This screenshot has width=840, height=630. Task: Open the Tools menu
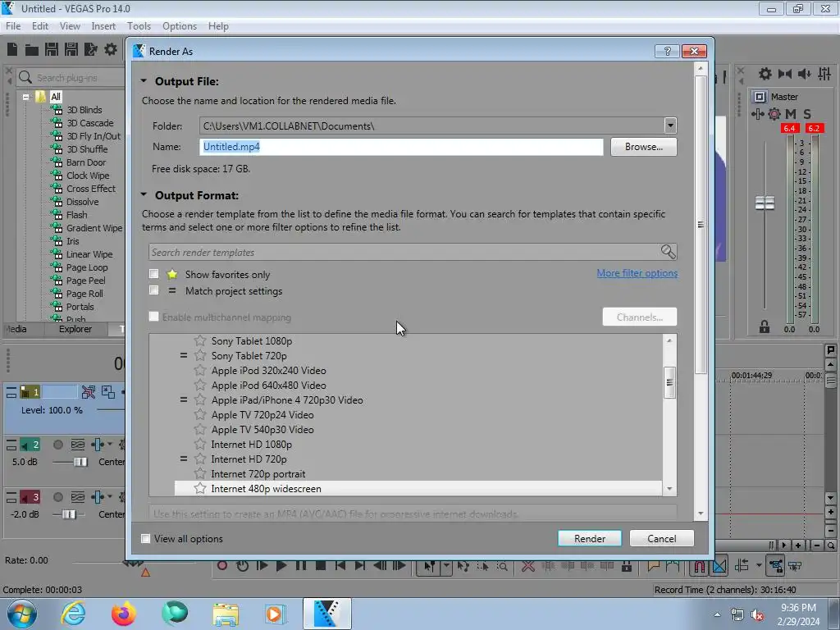[x=139, y=25]
